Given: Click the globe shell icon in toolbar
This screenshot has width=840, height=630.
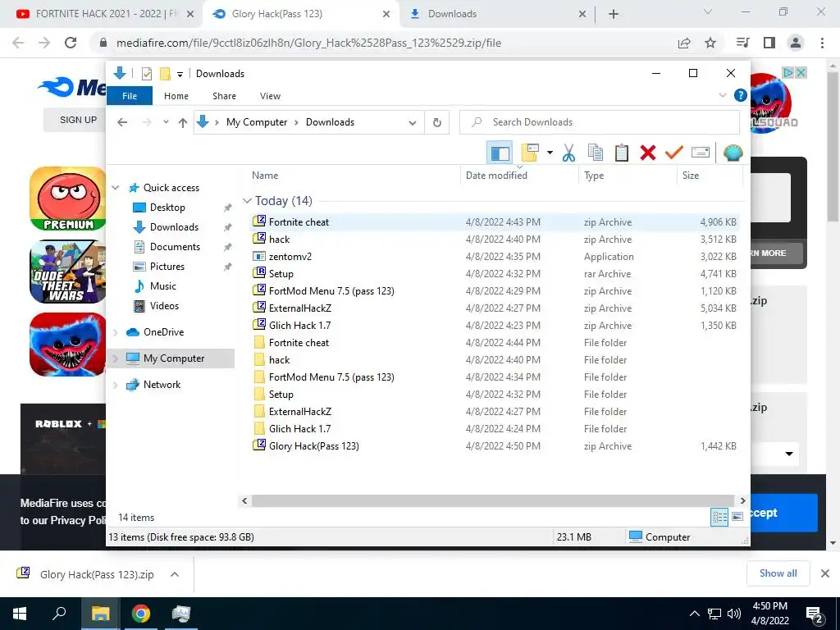Looking at the screenshot, I should pos(733,153).
